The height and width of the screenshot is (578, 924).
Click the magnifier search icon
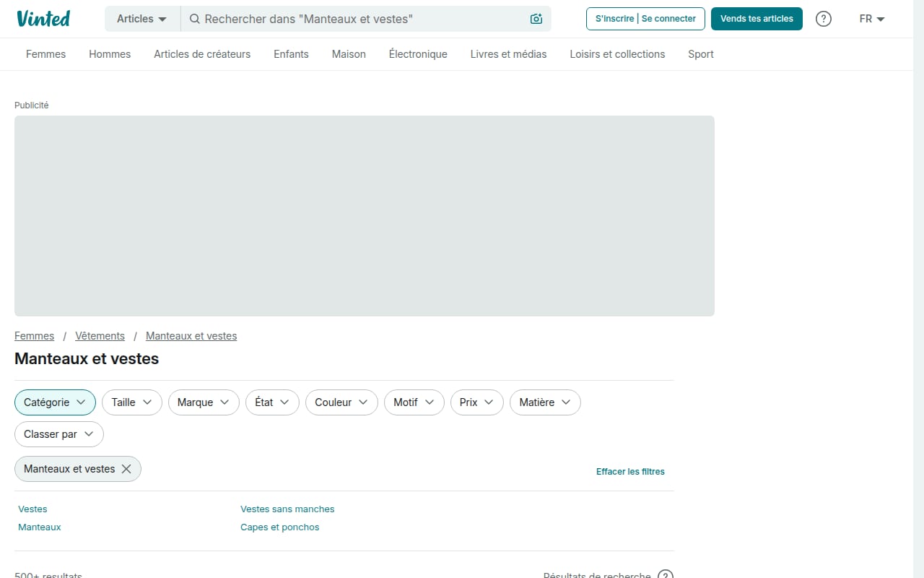pyautogui.click(x=194, y=19)
